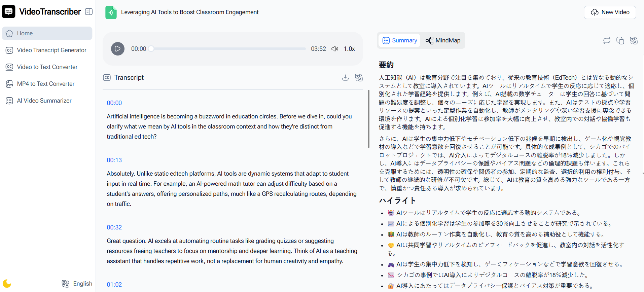The height and width of the screenshot is (292, 644).
Task: Translate the summary via the top-right icon
Action: [x=634, y=41]
